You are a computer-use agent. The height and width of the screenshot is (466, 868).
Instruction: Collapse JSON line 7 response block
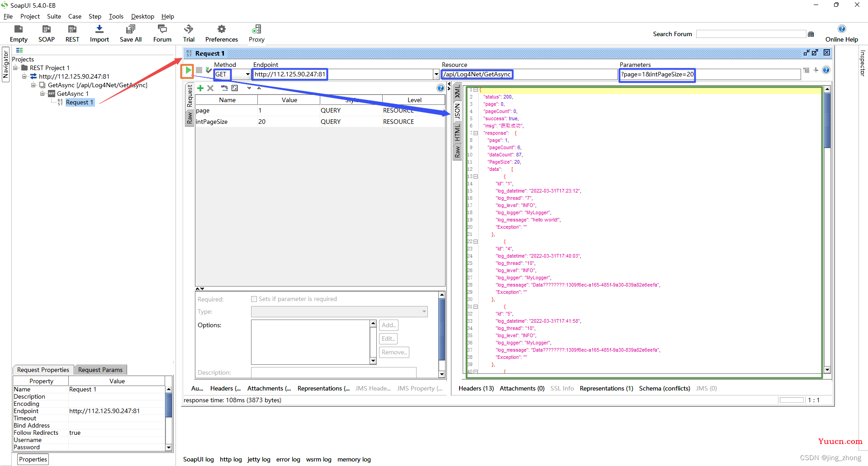(475, 133)
